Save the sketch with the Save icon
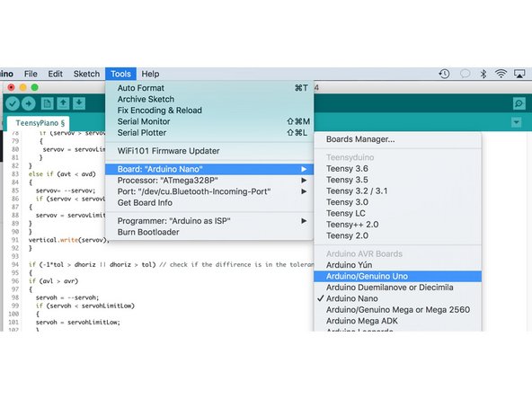 coord(79,103)
